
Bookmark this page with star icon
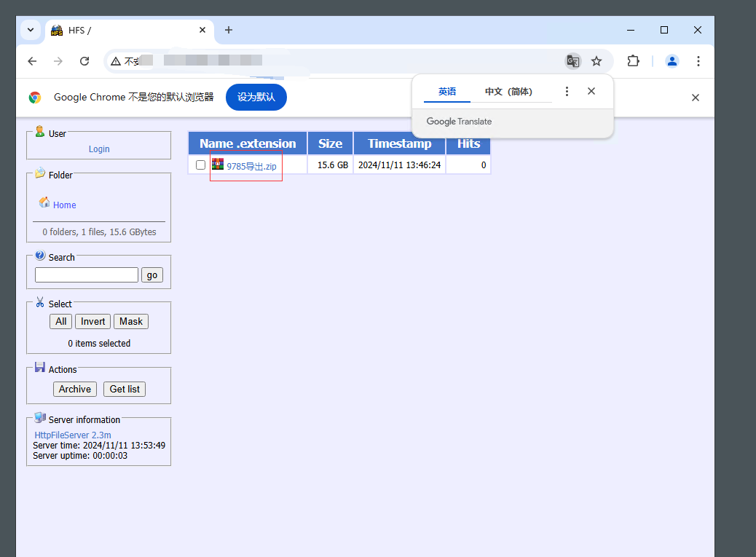pos(596,61)
